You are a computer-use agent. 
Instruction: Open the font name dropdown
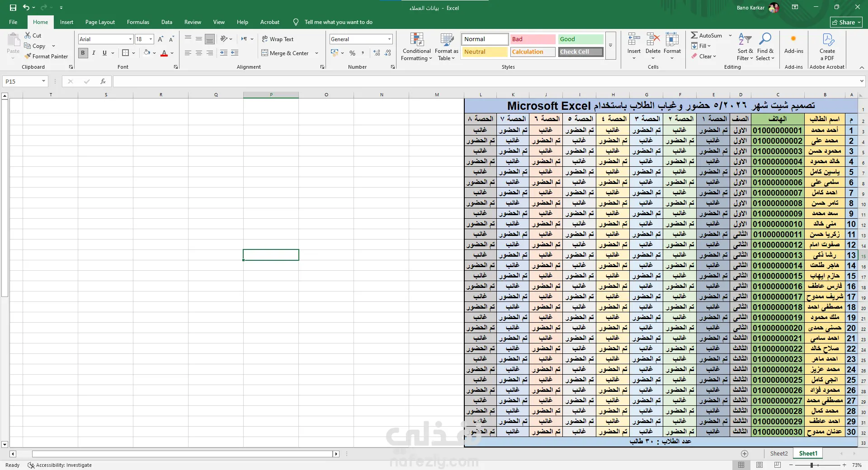click(130, 39)
